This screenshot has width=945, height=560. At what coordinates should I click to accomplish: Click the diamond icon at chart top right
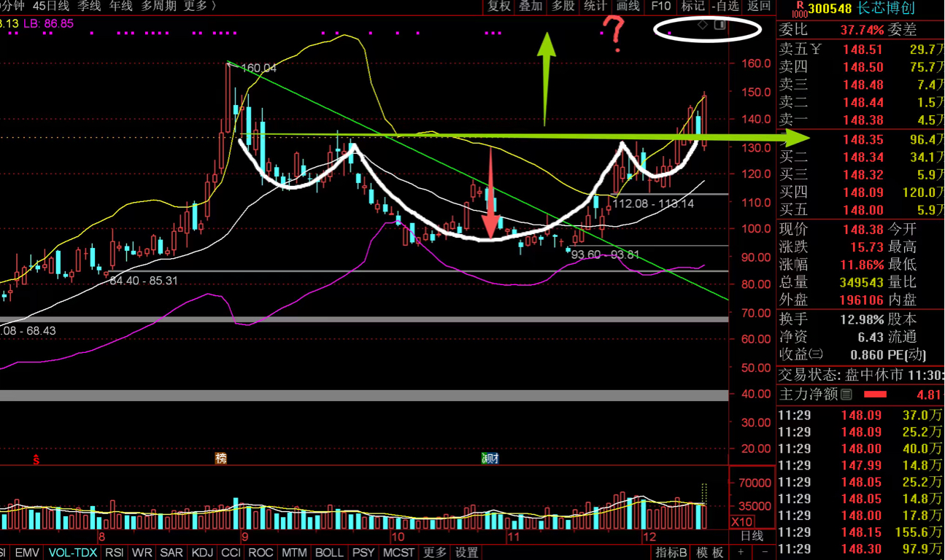[702, 25]
